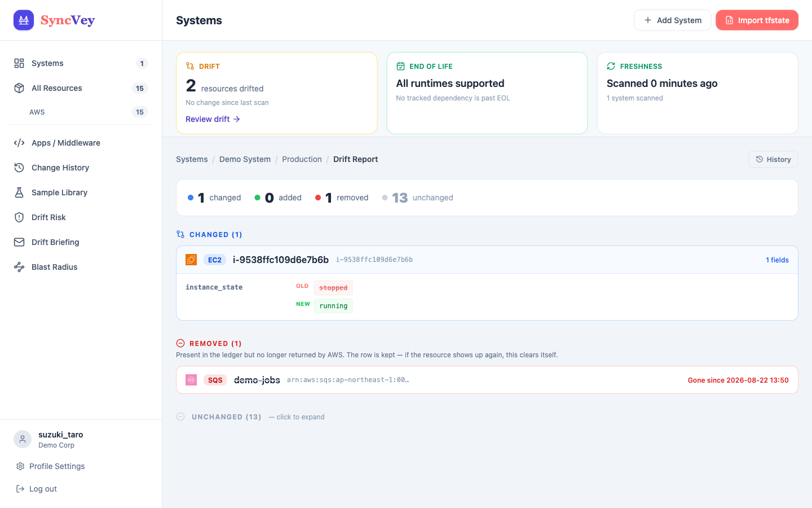Screen dimensions: 812x508
Task: Click the Drift Risk shield icon
Action: pyautogui.click(x=19, y=217)
